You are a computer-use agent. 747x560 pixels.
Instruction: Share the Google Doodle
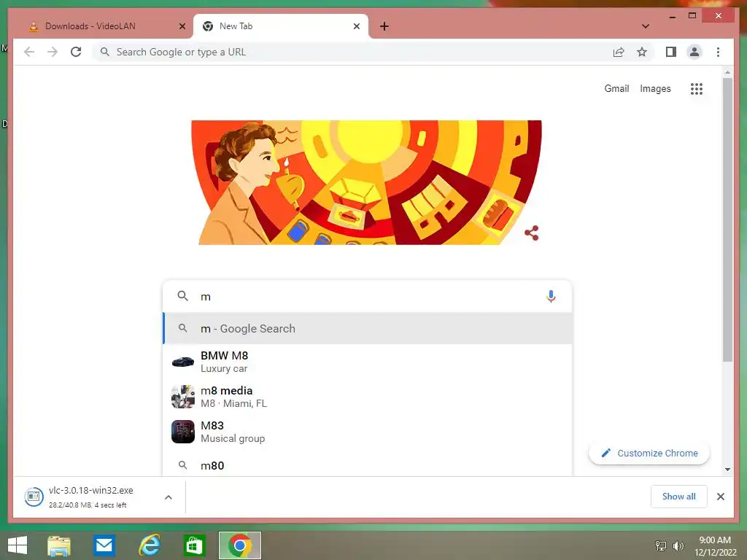click(532, 233)
